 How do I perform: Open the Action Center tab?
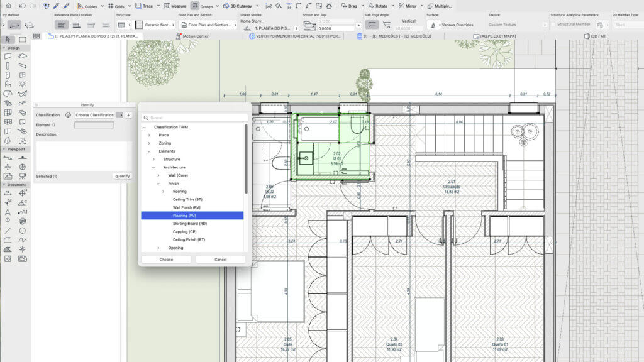(x=192, y=36)
